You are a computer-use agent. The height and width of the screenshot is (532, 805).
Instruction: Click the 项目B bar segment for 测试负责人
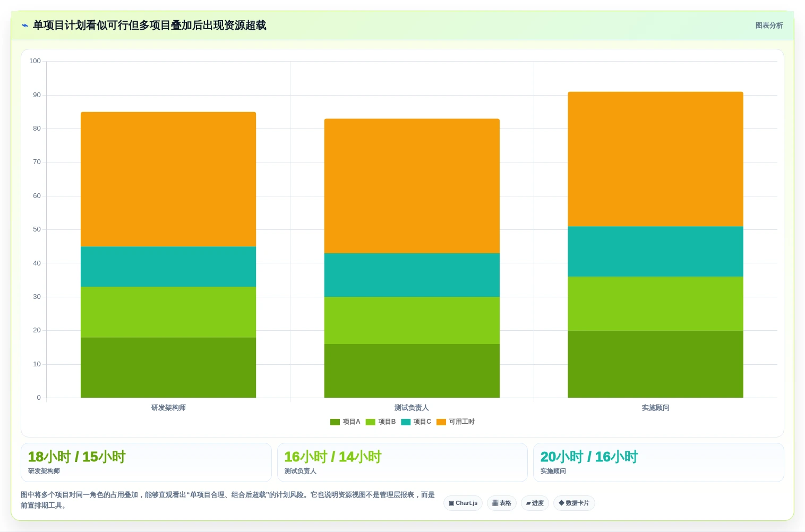click(412, 321)
